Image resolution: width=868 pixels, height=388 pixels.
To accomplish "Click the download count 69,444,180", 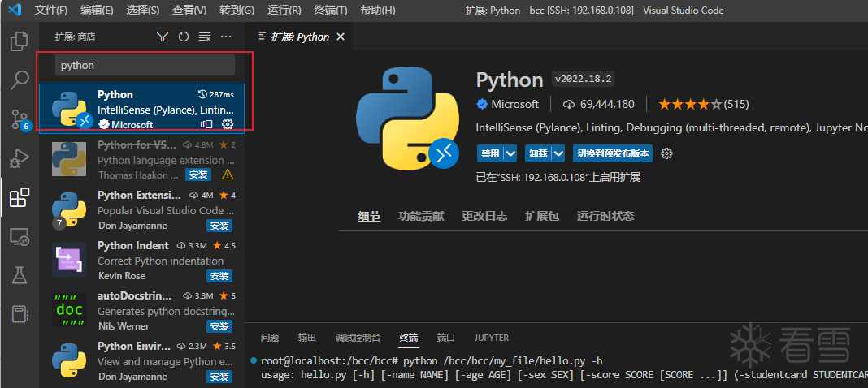I will click(598, 104).
